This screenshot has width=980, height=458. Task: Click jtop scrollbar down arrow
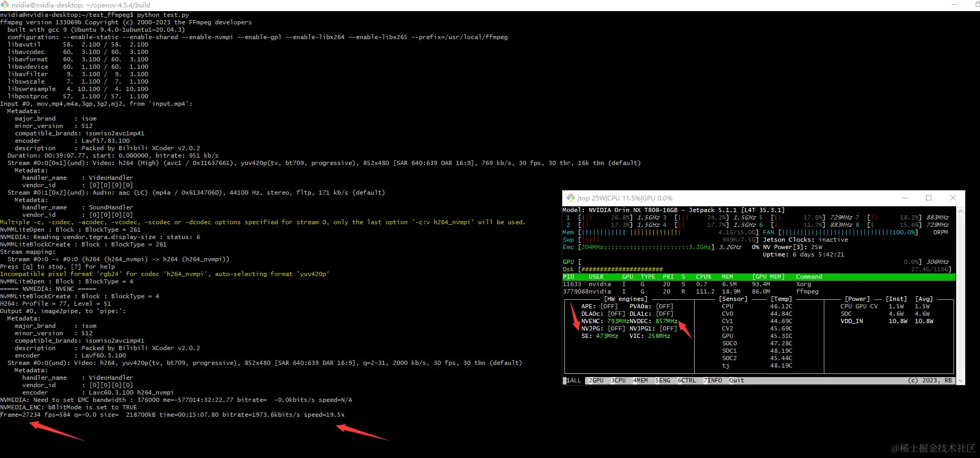click(960, 380)
